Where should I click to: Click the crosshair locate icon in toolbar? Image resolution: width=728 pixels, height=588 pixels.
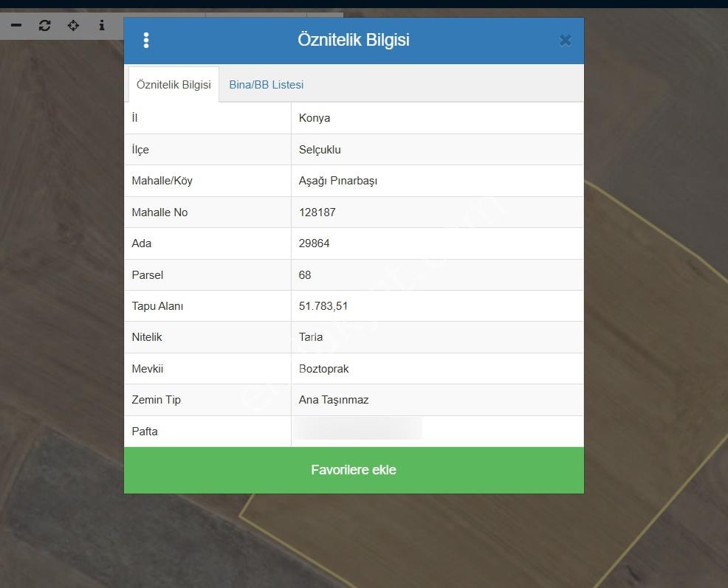[x=73, y=25]
